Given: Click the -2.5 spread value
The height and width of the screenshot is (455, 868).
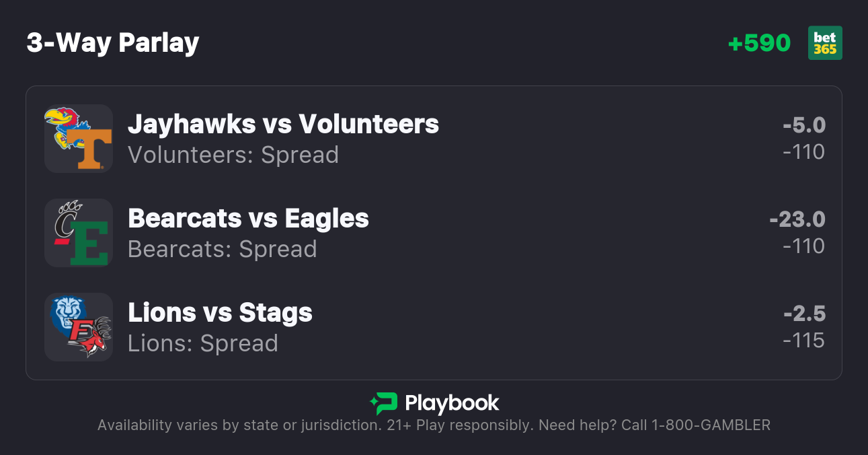Looking at the screenshot, I should [804, 314].
